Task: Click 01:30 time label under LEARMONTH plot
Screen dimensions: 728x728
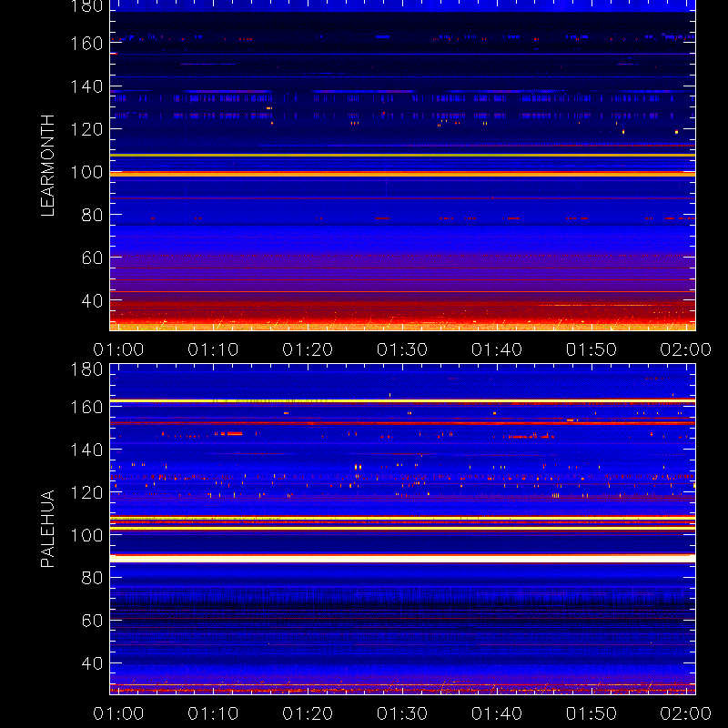Action: tap(402, 349)
